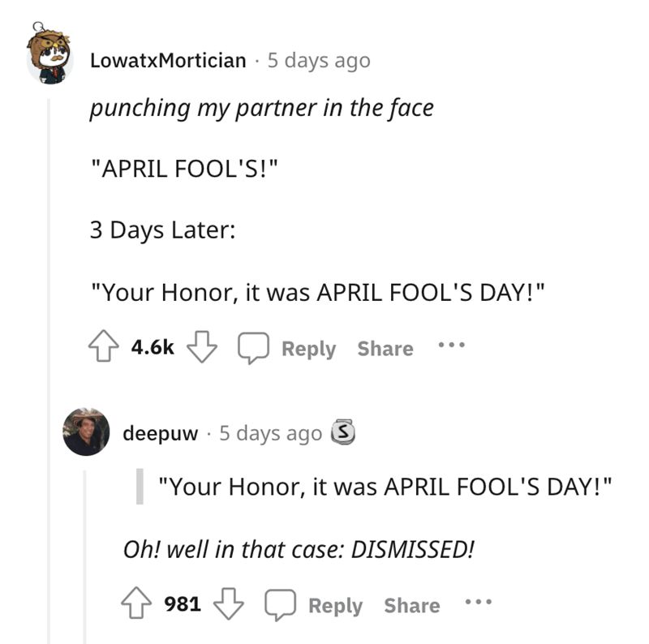The image size is (649, 644).
Task: View deepuw's profile picture
Action: click(x=86, y=432)
